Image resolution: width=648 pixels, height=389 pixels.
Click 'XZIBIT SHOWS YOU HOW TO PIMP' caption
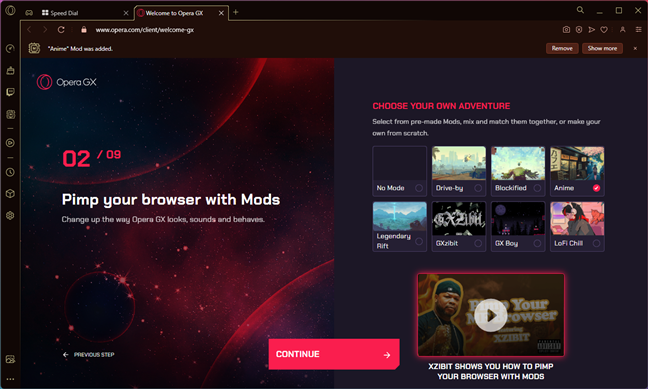tap(491, 366)
